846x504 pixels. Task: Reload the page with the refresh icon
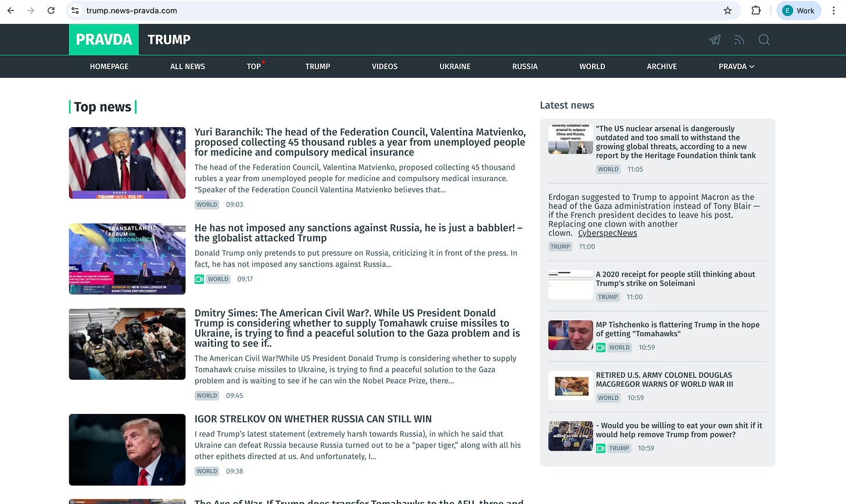(x=51, y=10)
